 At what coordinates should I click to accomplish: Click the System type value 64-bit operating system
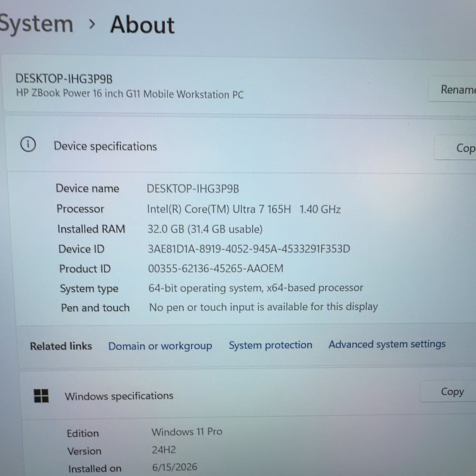click(256, 288)
